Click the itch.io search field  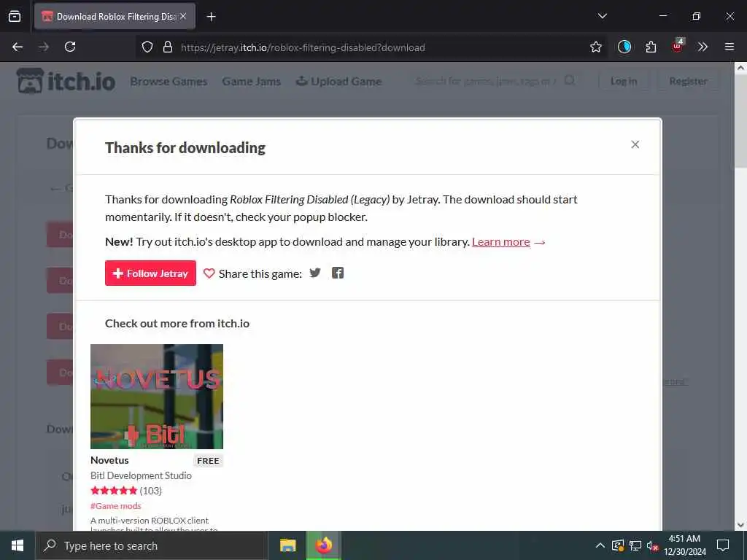pos(486,82)
